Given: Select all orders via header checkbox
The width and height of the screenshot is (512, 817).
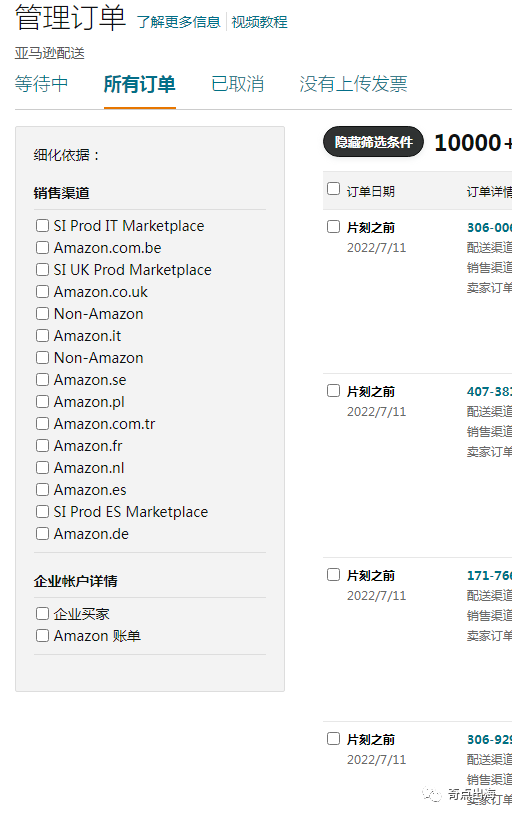Looking at the screenshot, I should [x=333, y=189].
